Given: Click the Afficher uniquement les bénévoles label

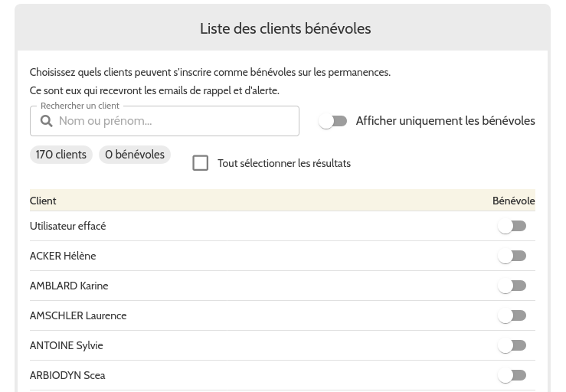Looking at the screenshot, I should point(445,121).
